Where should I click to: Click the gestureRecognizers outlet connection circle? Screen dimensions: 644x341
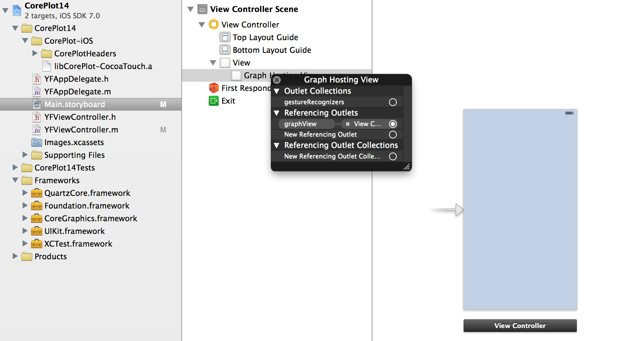pyautogui.click(x=393, y=102)
